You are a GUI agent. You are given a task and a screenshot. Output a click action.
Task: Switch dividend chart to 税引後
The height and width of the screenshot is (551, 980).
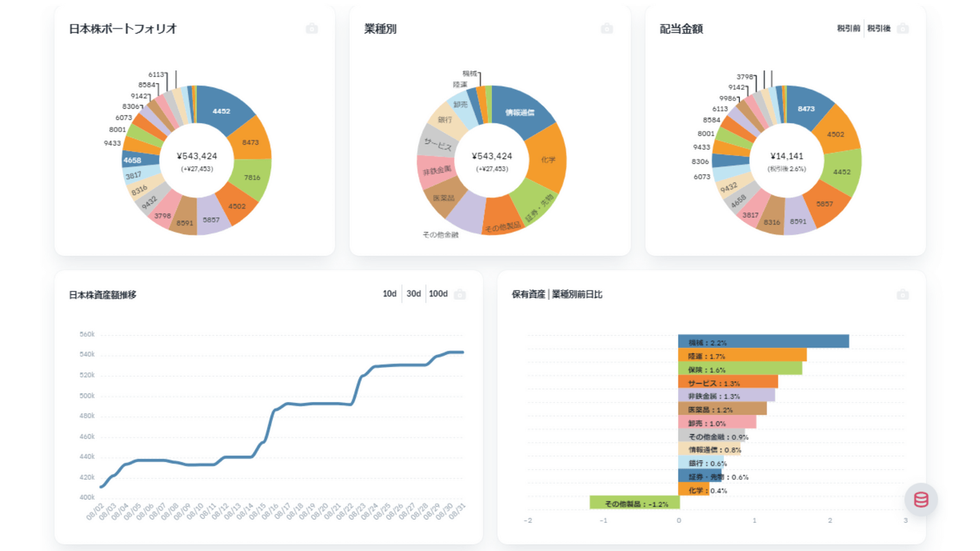coord(879,29)
